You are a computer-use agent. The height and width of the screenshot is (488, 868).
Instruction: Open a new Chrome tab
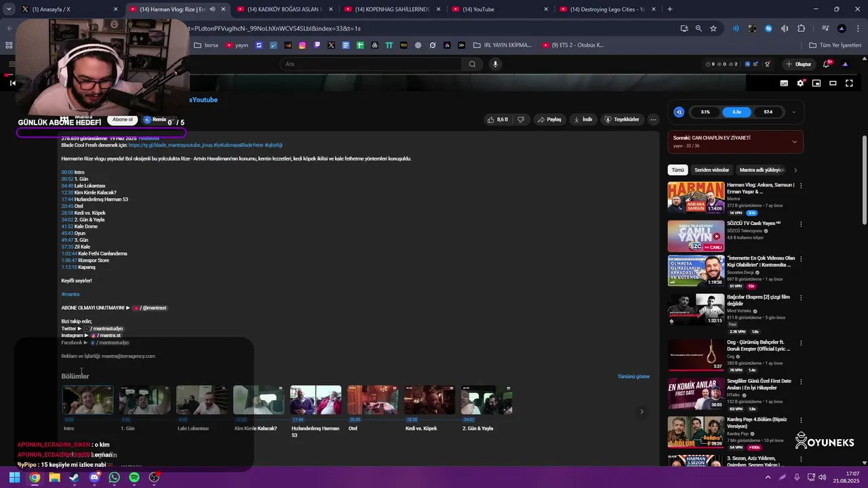coord(670,9)
